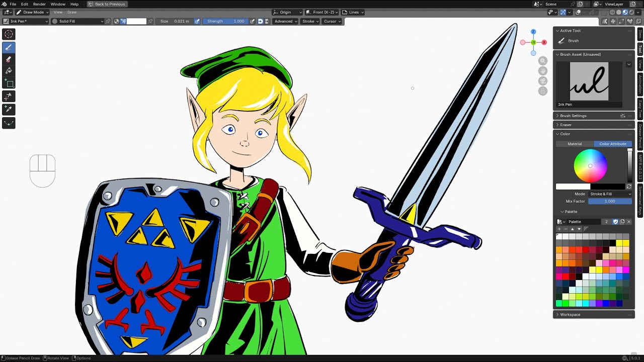Open the Stroke settings popover
Screen dimensions: 644x362
pyautogui.click(x=310, y=21)
